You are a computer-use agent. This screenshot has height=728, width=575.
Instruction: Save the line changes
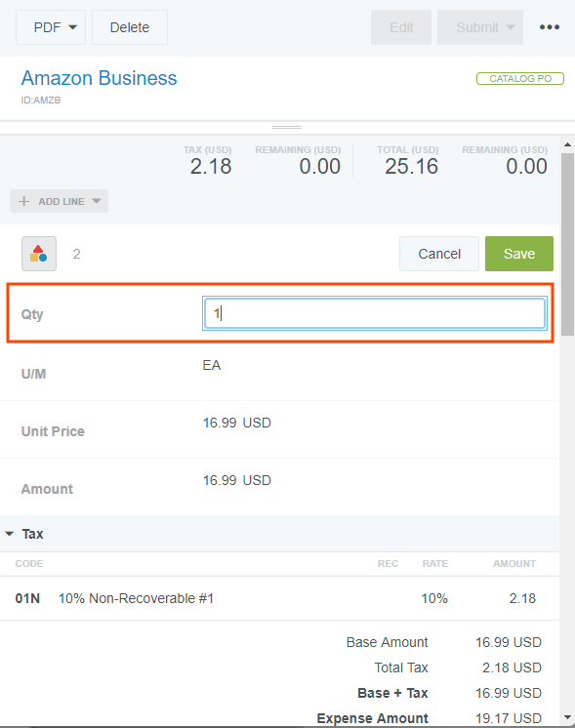[x=519, y=254]
